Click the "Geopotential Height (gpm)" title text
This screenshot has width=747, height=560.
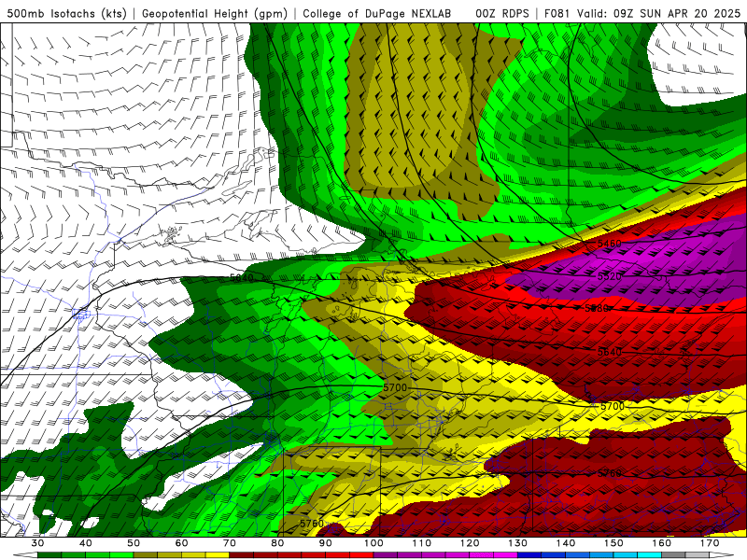pos(215,13)
